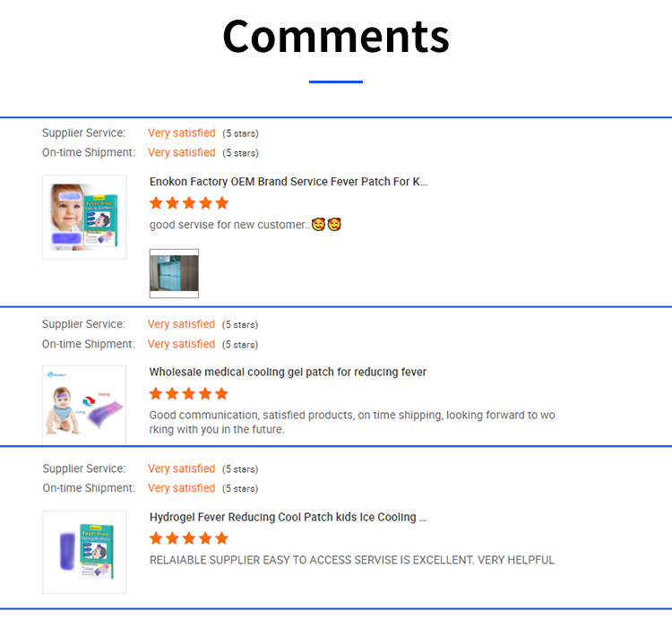Click the five-star rating of the second review
Image resolution: width=672 pixels, height=635 pixels.
pyautogui.click(x=189, y=394)
